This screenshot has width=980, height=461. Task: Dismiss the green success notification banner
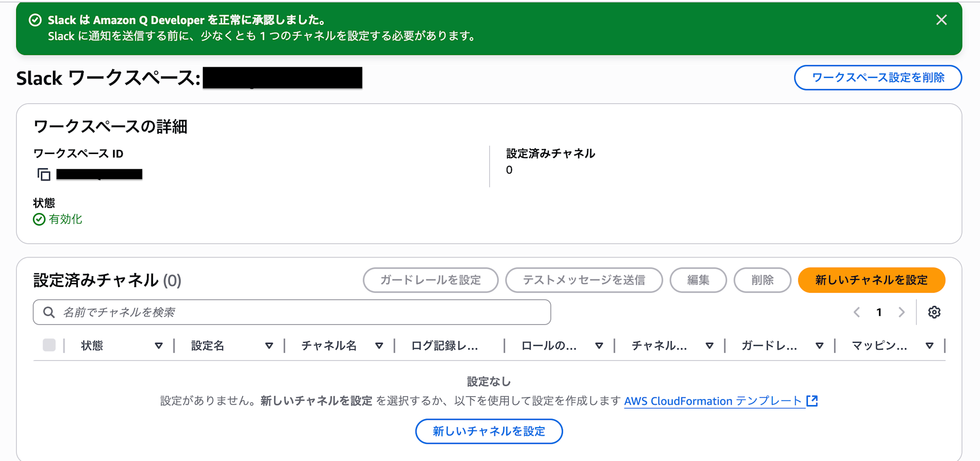point(941,20)
